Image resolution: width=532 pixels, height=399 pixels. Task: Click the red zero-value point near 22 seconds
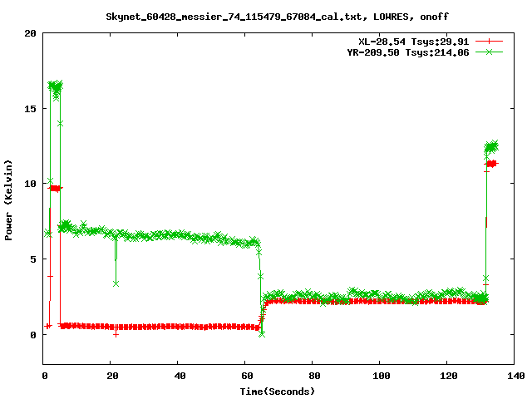click(116, 334)
